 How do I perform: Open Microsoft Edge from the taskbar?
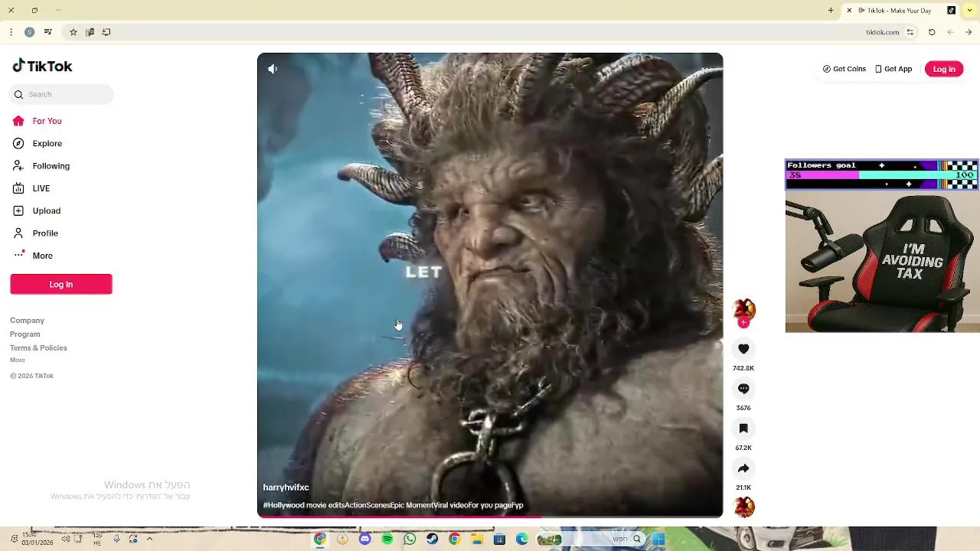tap(522, 539)
